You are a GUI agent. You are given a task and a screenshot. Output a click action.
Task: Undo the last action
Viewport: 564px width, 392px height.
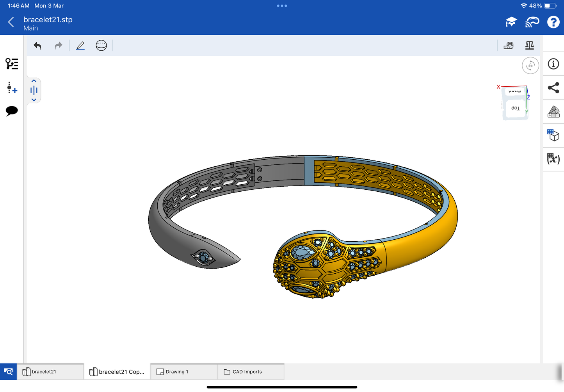click(x=37, y=46)
